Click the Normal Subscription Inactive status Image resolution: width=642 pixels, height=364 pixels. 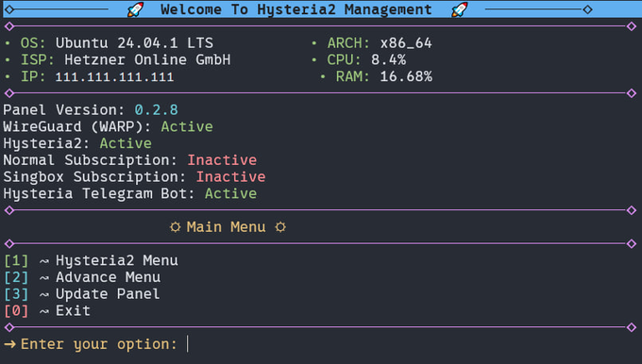click(x=222, y=160)
